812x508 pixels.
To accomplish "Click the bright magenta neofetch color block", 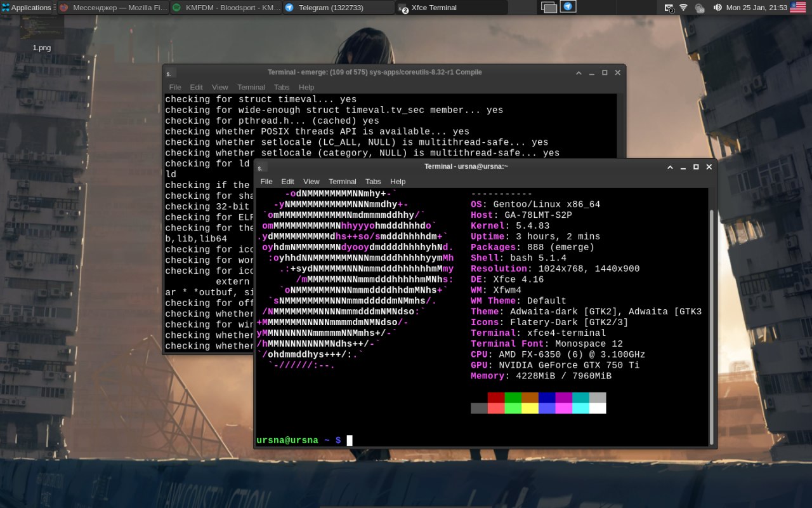I will coord(563,408).
